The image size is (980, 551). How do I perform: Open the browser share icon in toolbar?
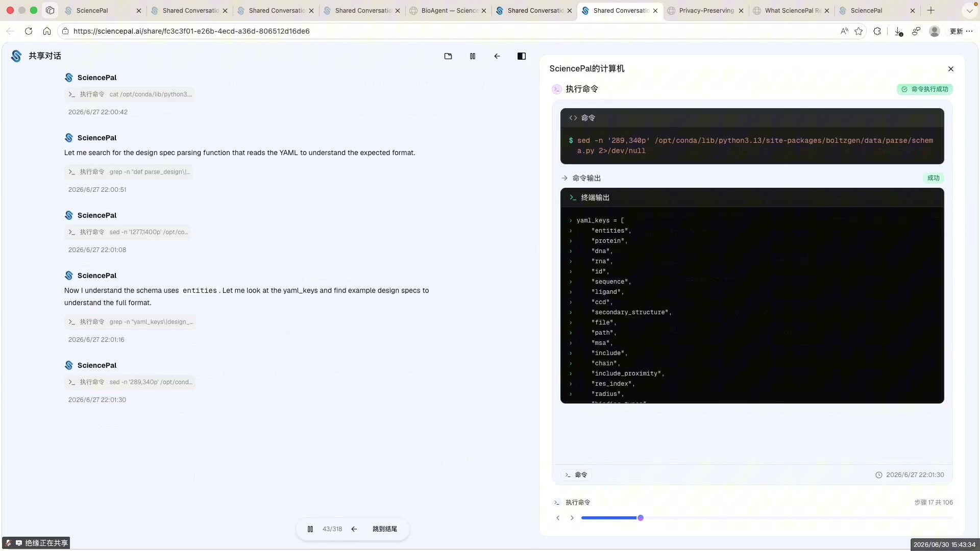[x=916, y=31]
